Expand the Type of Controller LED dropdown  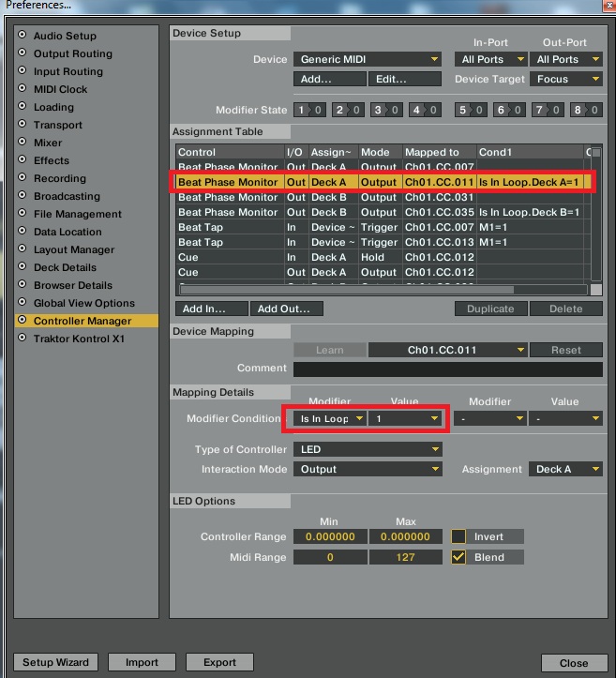point(368,449)
